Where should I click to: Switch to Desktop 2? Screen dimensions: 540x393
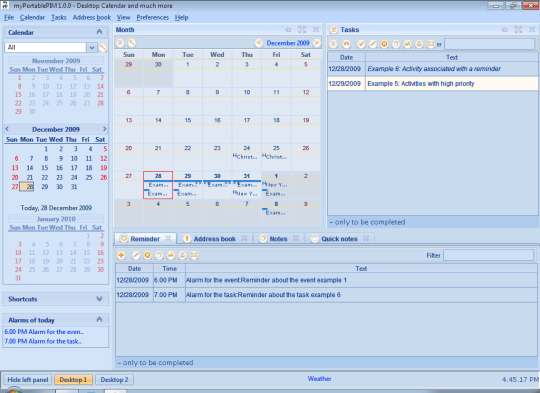click(114, 380)
